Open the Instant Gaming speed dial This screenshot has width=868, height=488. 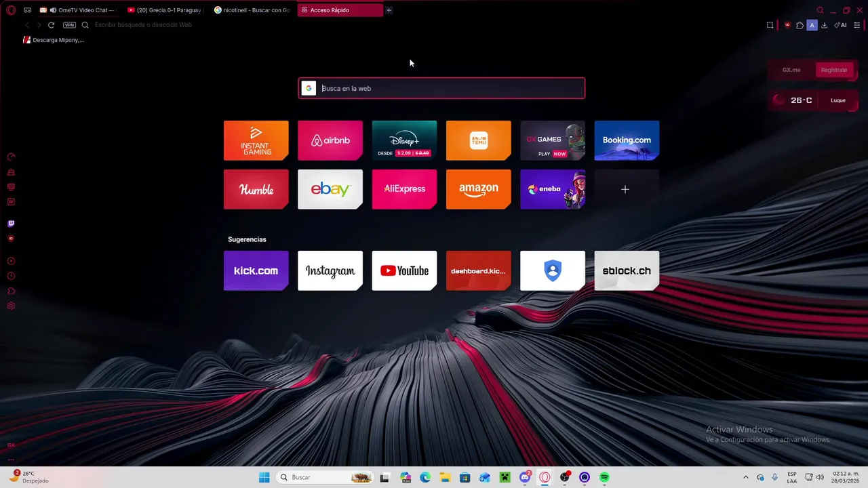pyautogui.click(x=256, y=140)
